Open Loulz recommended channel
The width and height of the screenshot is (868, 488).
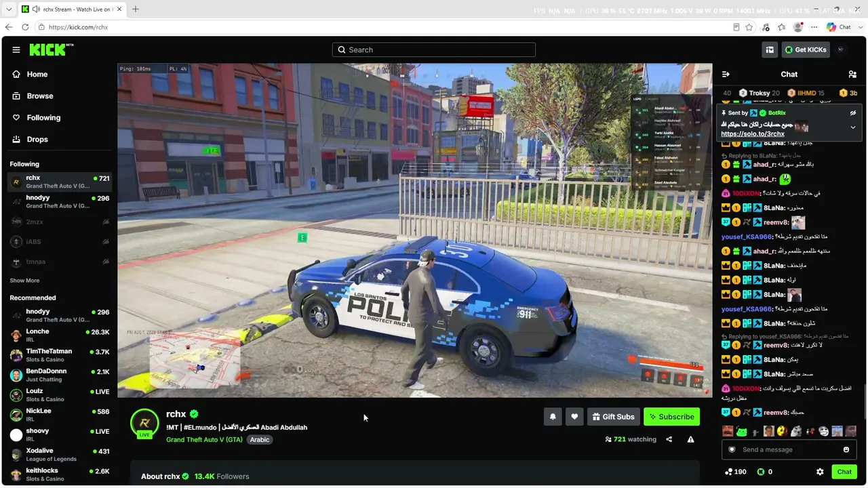tap(59, 395)
